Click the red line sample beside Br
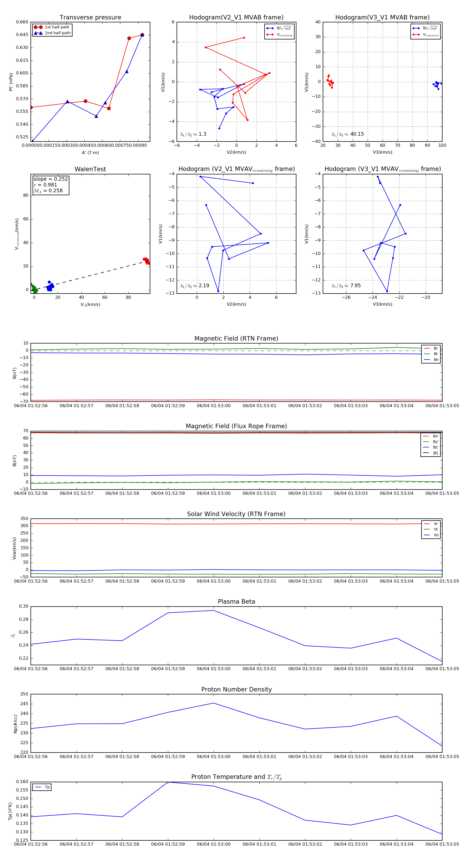The image size is (473, 868). 426,349
